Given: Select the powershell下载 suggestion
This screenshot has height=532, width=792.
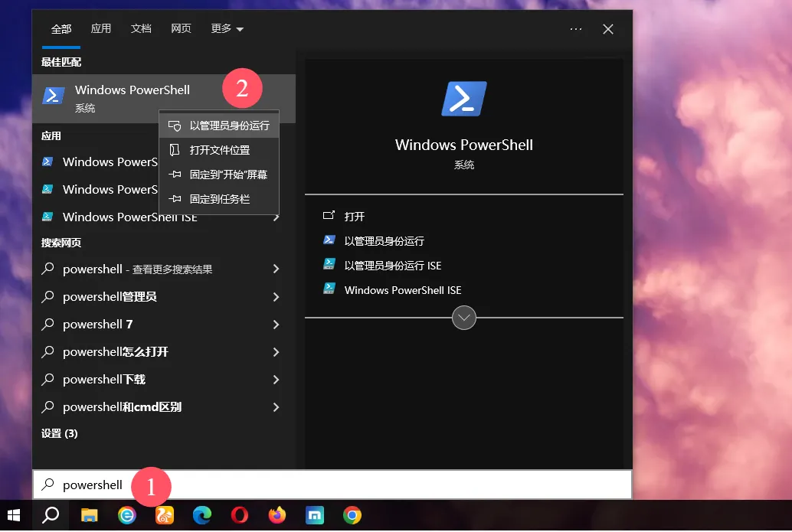Looking at the screenshot, I should pos(164,380).
